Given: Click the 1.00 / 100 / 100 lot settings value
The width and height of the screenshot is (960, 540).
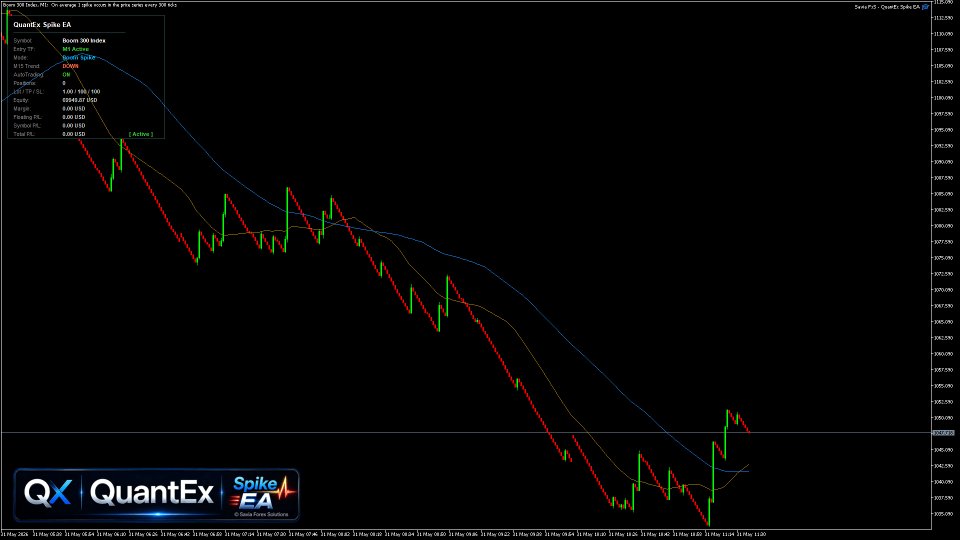Looking at the screenshot, I should [81, 91].
